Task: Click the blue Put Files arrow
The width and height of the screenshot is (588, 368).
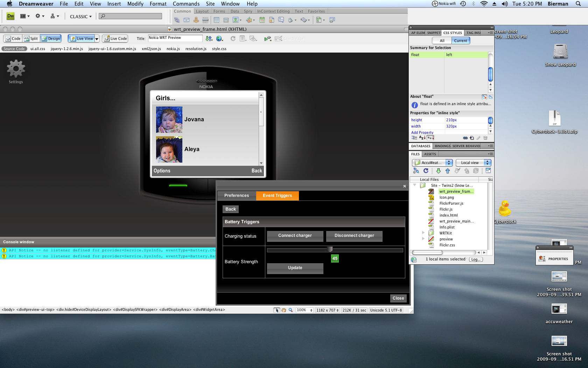Action: coord(448,171)
